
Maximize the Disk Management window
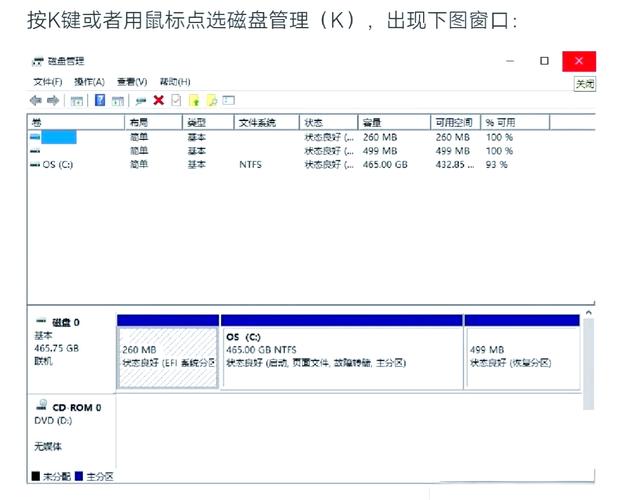pyautogui.click(x=545, y=61)
